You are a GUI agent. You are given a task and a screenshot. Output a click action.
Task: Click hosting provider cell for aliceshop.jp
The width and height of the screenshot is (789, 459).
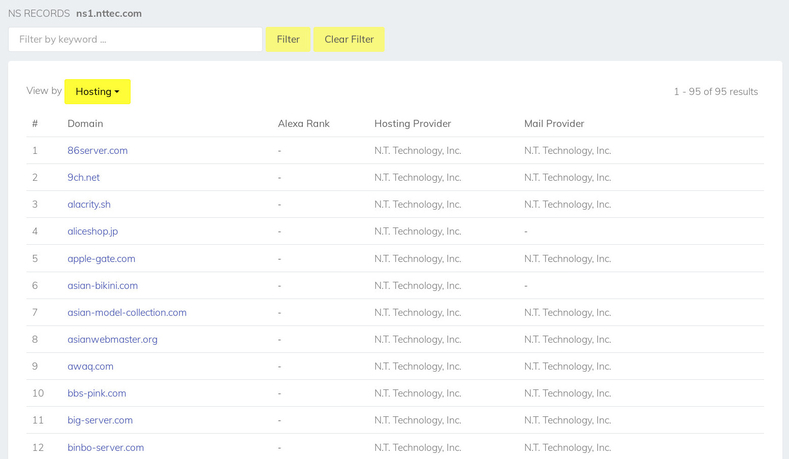418,232
